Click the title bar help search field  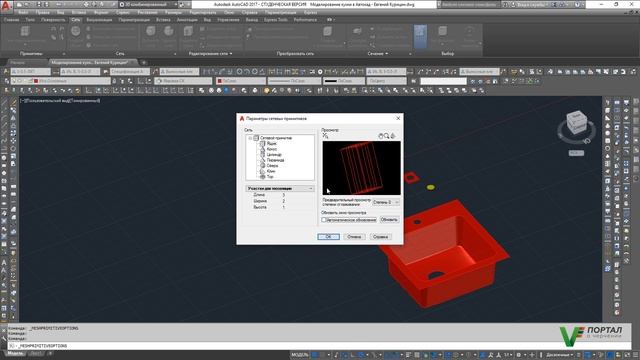point(469,4)
